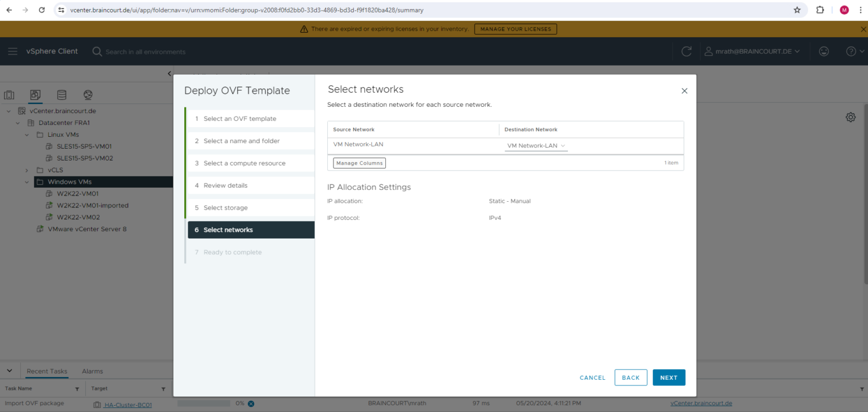Screen dimensions: 868x412
Task: Click NEXT to continue the OVF wizard
Action: (x=669, y=377)
